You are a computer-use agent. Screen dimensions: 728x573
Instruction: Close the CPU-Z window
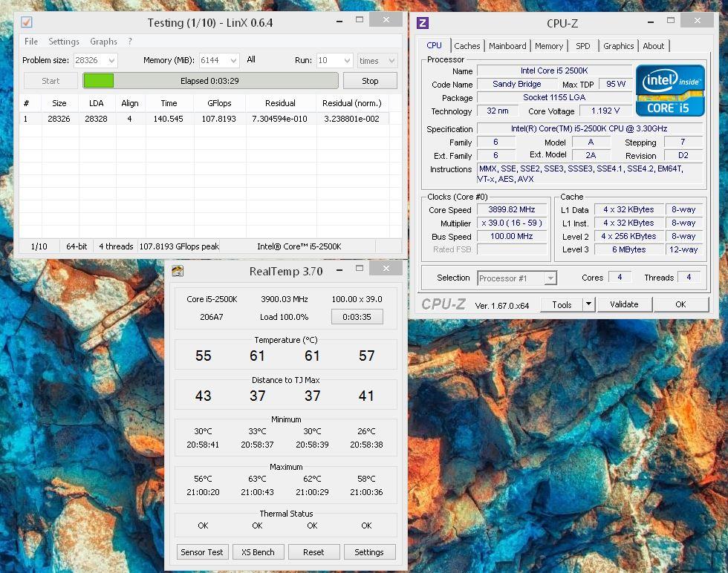click(x=697, y=20)
